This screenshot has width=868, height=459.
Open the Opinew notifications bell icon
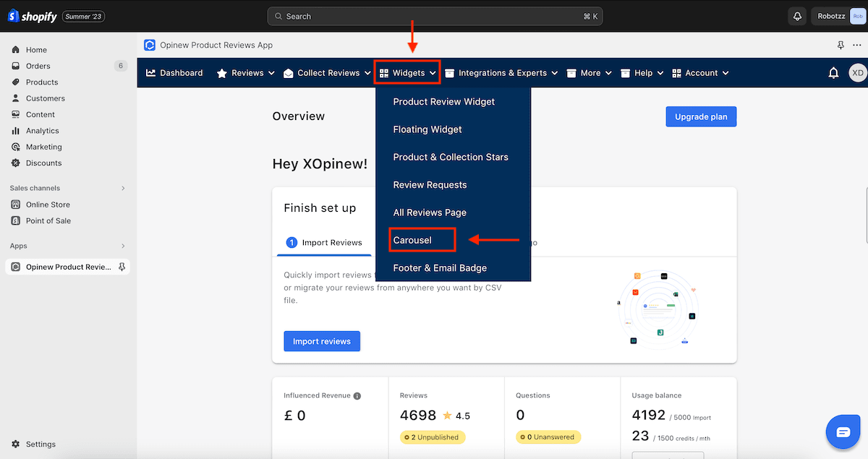(x=833, y=72)
